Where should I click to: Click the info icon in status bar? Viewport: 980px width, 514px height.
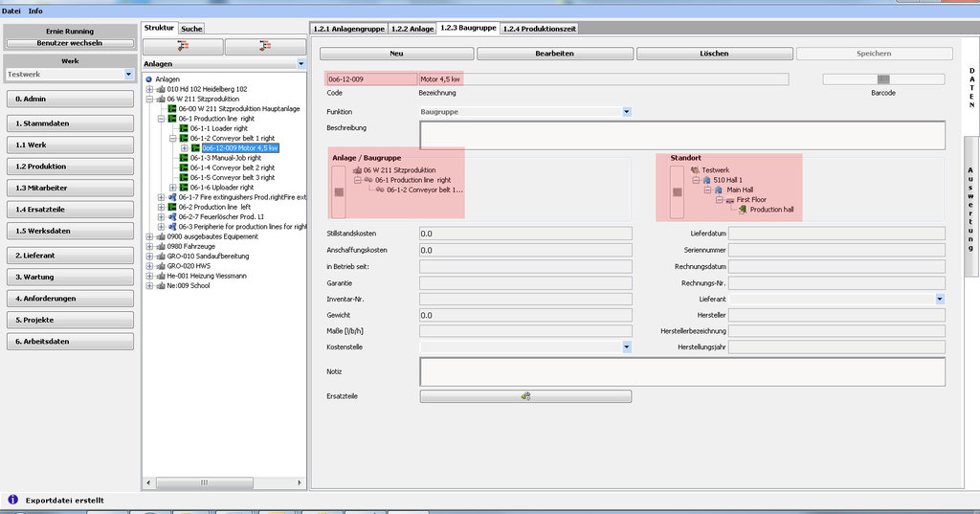(x=13, y=500)
